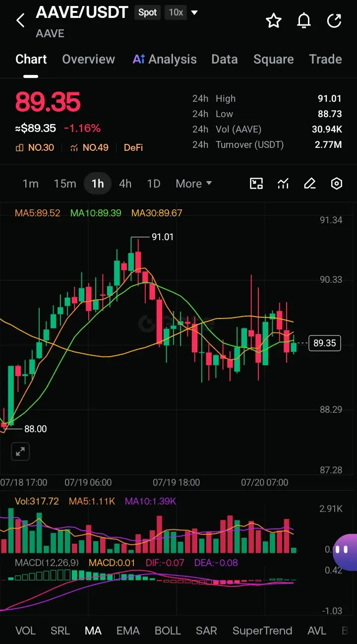This screenshot has width=357, height=644.
Task: Open the Data tab
Action: click(x=224, y=59)
